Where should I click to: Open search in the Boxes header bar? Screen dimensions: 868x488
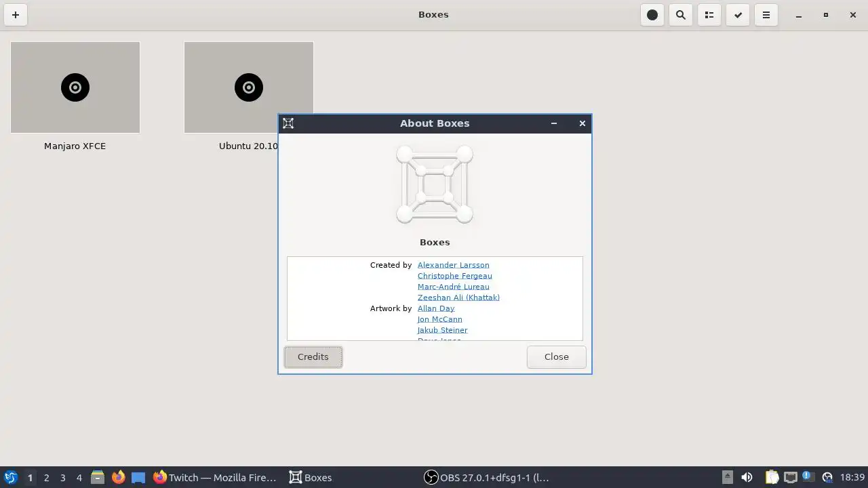(681, 15)
